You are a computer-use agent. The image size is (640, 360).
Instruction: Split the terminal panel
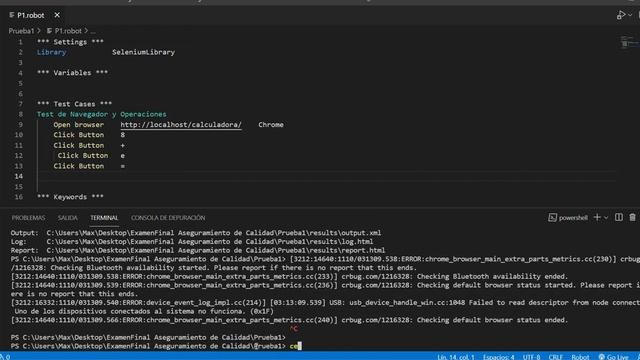(x=619, y=217)
